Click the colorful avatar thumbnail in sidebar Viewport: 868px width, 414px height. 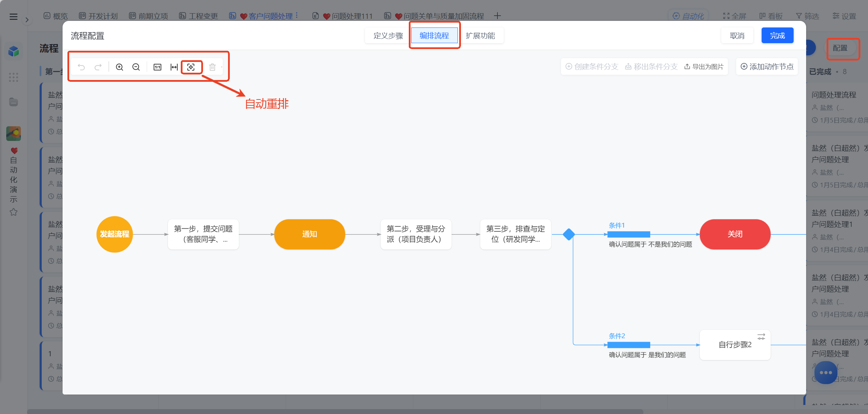(14, 134)
